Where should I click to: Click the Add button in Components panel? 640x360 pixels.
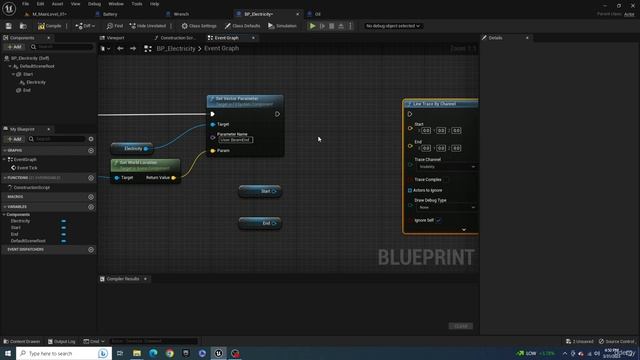[x=14, y=47]
